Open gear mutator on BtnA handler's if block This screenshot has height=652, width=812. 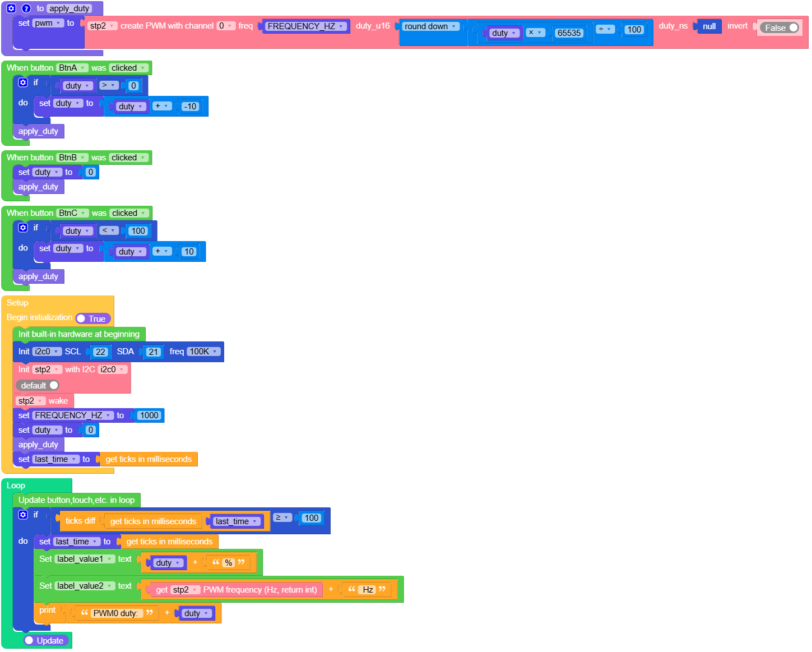23,82
